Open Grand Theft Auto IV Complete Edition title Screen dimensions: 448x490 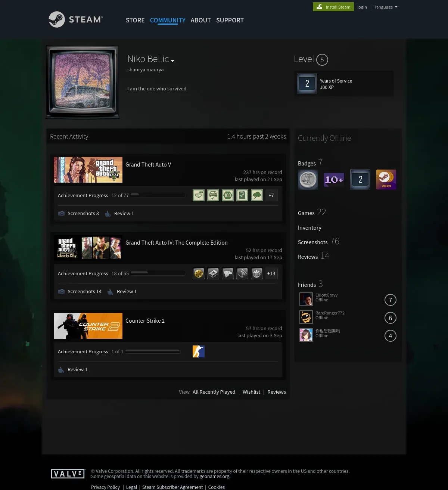177,243
